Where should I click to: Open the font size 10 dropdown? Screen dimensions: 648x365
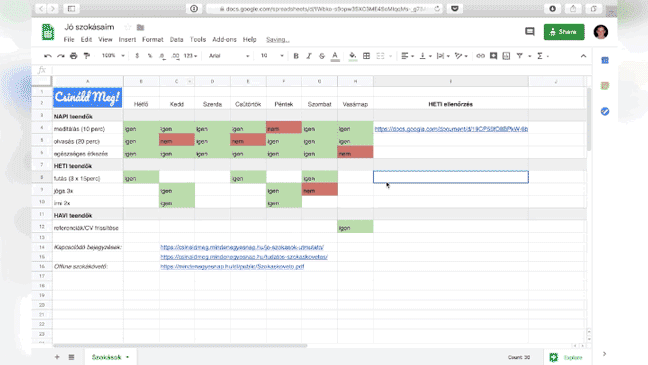pyautogui.click(x=272, y=56)
